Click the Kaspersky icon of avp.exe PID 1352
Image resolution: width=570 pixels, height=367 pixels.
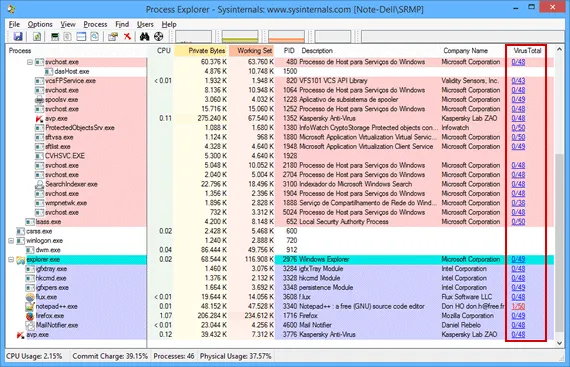(x=39, y=118)
